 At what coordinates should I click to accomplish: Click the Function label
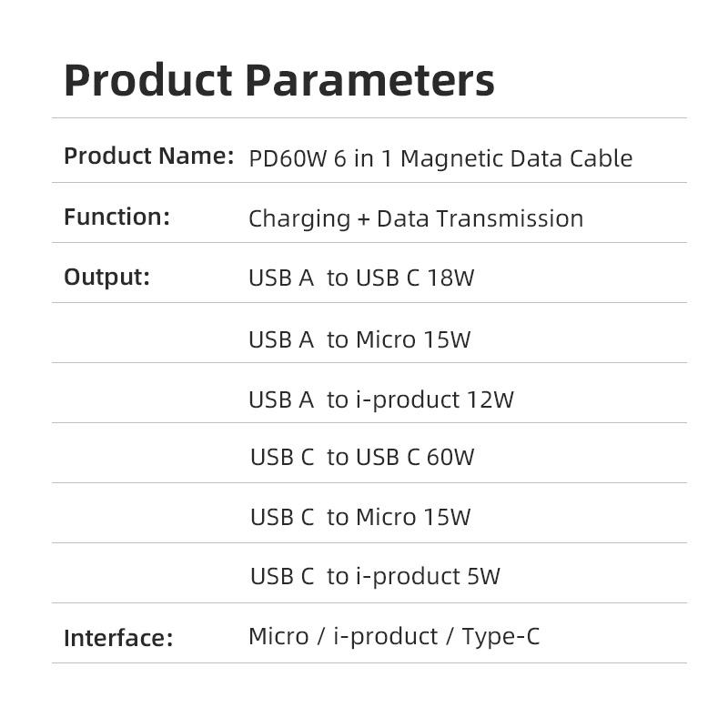point(116,217)
